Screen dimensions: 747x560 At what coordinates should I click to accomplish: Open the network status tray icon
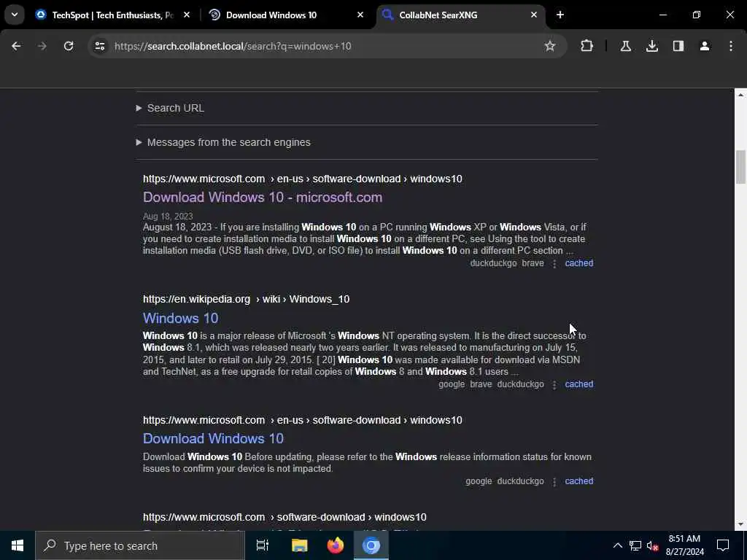coord(635,545)
